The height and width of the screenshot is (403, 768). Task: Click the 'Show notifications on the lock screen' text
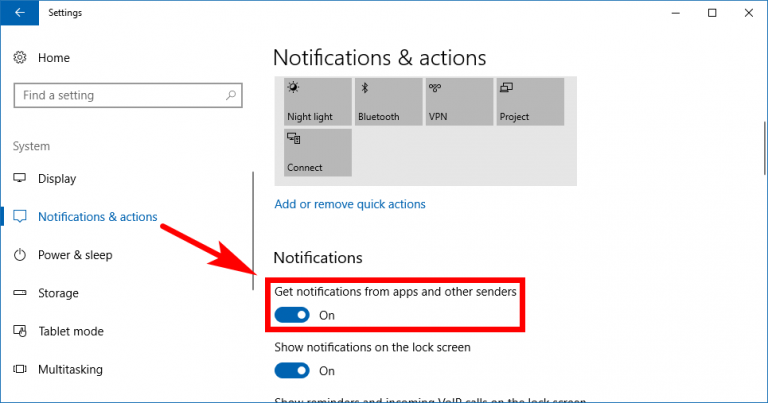pos(372,347)
